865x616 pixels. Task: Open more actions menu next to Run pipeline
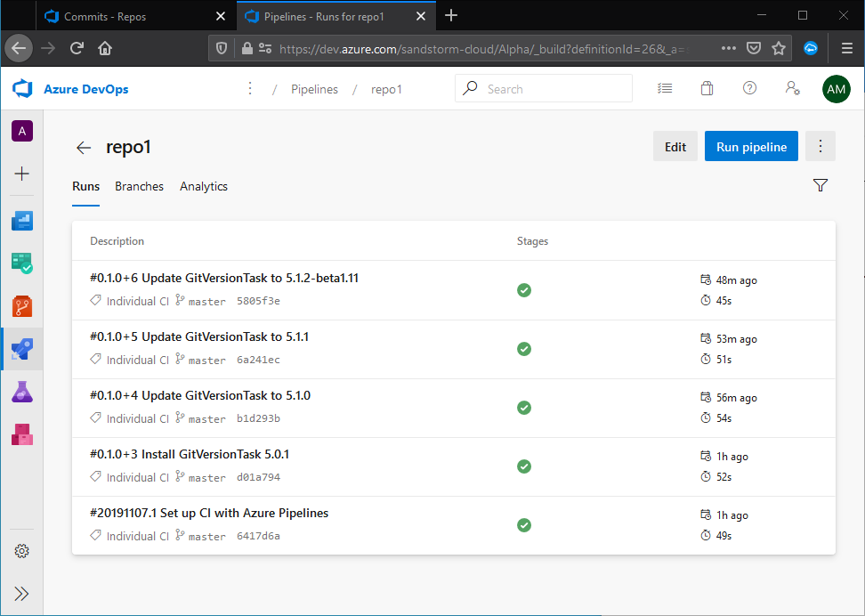tap(821, 146)
